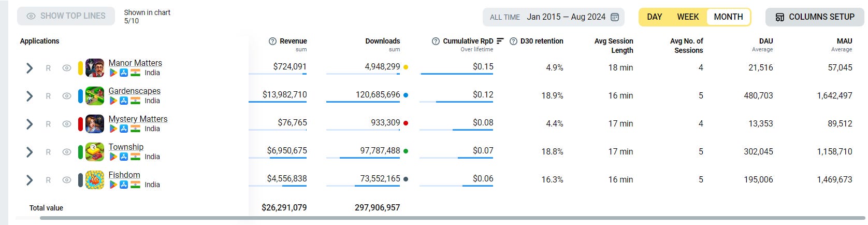Image resolution: width=868 pixels, height=225 pixels.
Task: Sort by Downloads column header
Action: click(382, 41)
